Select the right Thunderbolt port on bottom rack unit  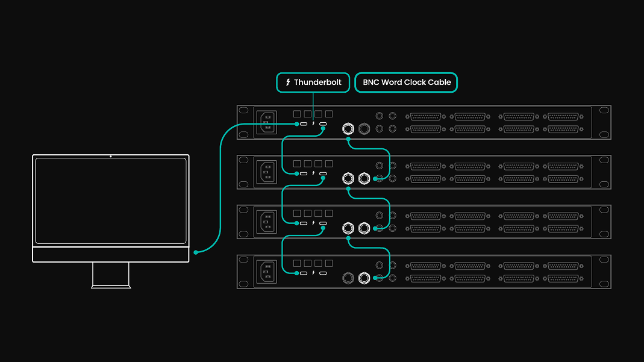point(324,273)
